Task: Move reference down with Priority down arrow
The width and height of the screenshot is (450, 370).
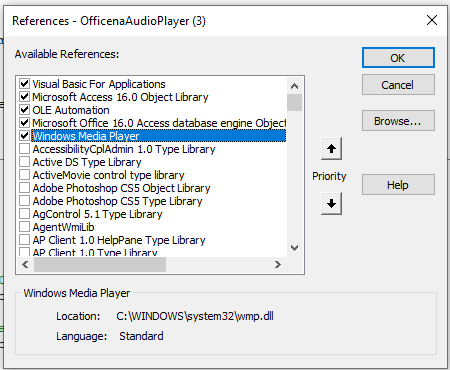Action: pyautogui.click(x=331, y=203)
